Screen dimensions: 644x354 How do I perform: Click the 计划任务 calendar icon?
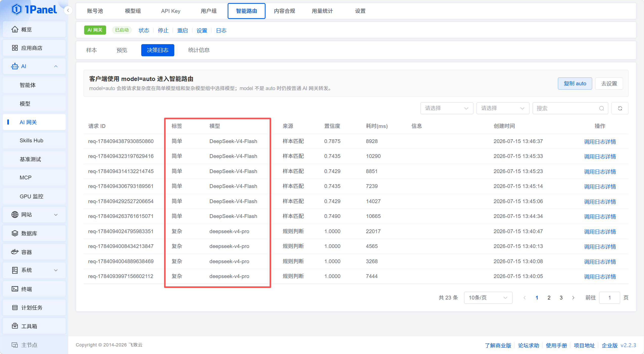coord(15,308)
